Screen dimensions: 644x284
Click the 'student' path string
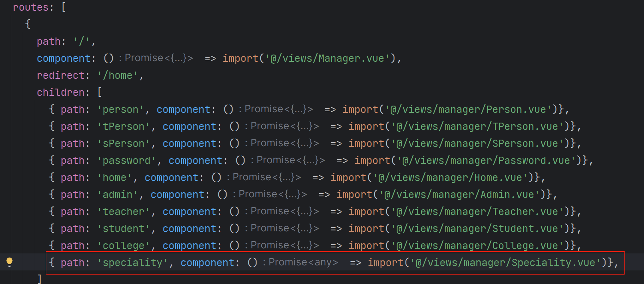click(123, 229)
